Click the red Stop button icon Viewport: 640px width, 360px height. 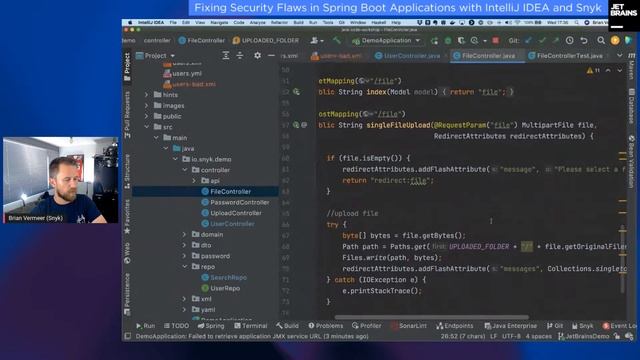(496, 40)
